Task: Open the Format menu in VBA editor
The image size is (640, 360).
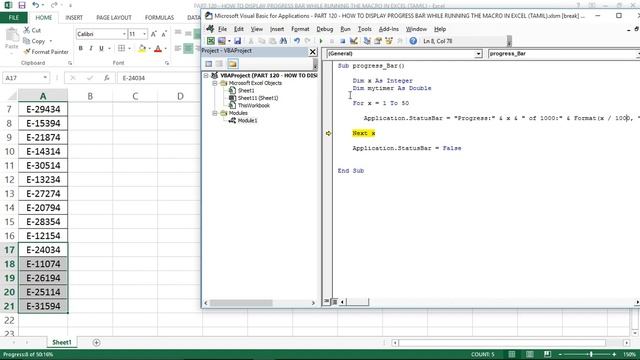Action: tap(300, 29)
